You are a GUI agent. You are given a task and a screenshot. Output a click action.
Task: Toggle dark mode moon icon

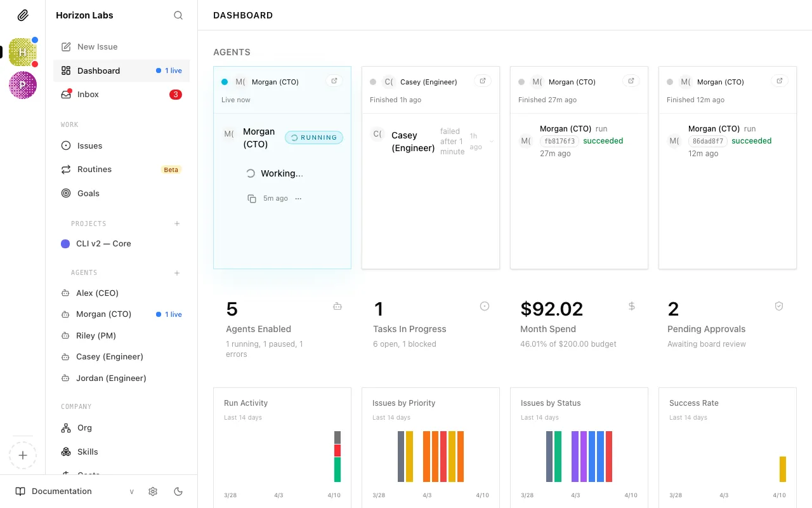coord(178,491)
